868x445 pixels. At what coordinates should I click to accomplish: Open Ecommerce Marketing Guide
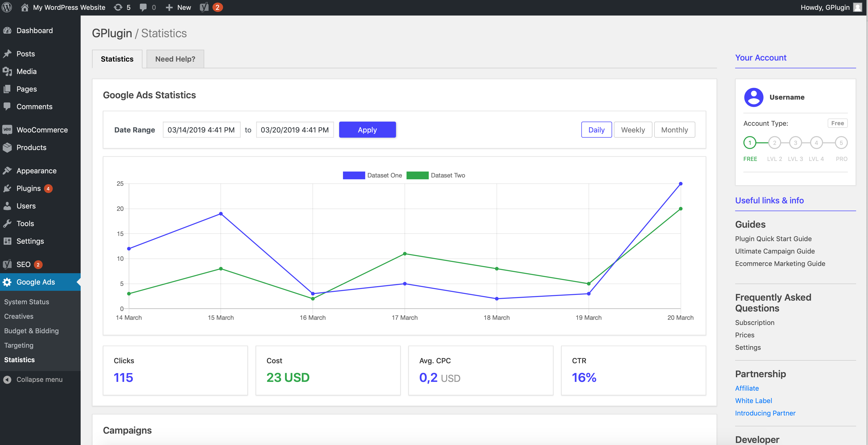click(780, 264)
